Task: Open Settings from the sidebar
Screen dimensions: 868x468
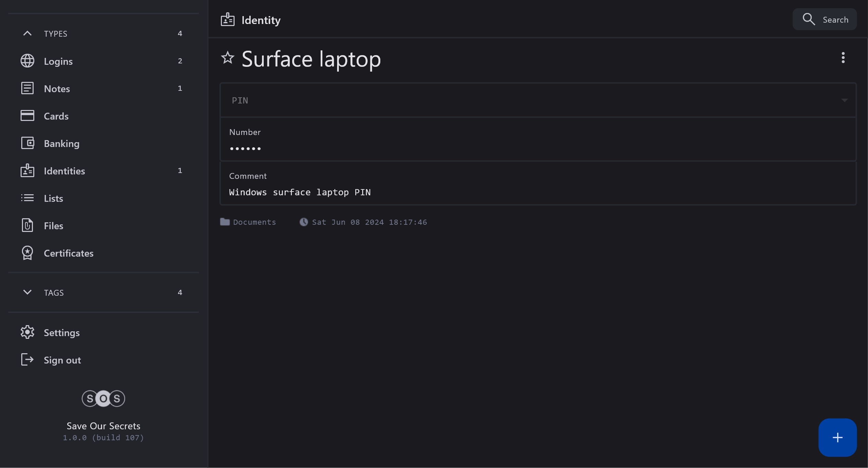Action: (x=62, y=333)
